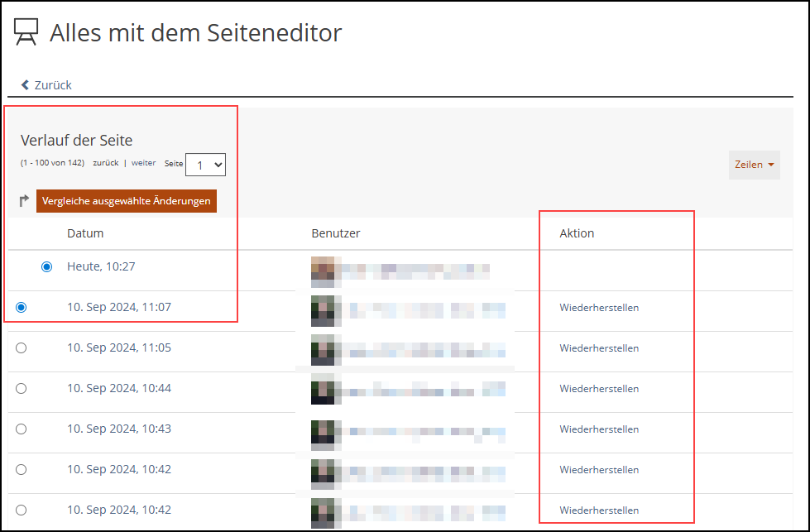The height and width of the screenshot is (532, 810).
Task: Choose the radio button for 10. Sep 2024, 10:44
Action: click(22, 388)
